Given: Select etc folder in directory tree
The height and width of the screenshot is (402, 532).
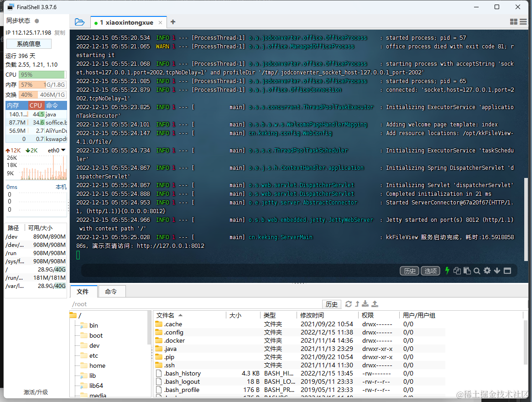Looking at the screenshot, I should point(89,355).
